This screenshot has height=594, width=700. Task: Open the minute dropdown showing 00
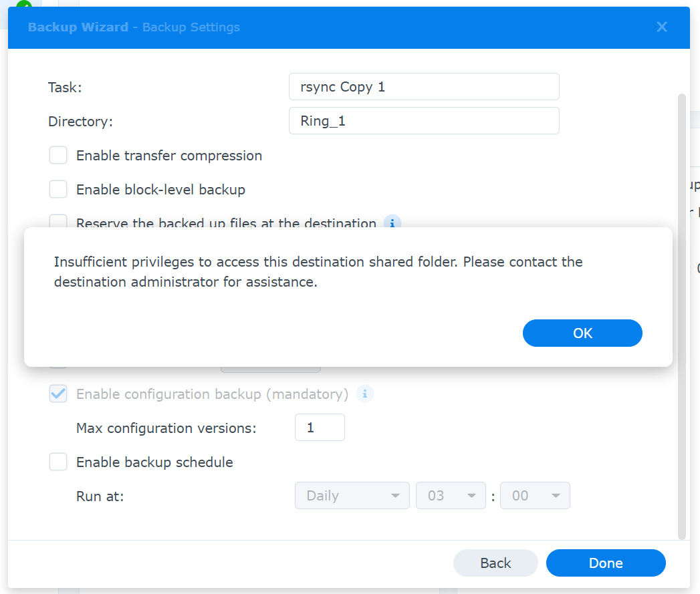535,495
